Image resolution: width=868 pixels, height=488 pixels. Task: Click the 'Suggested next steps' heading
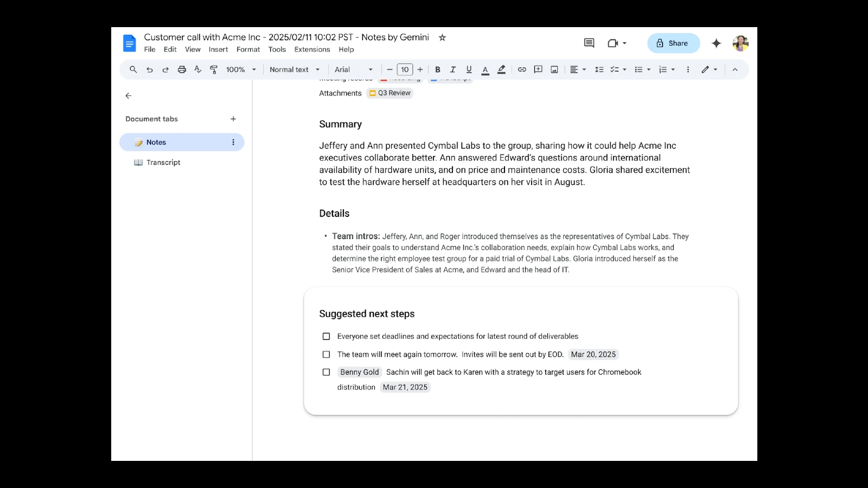click(x=367, y=313)
